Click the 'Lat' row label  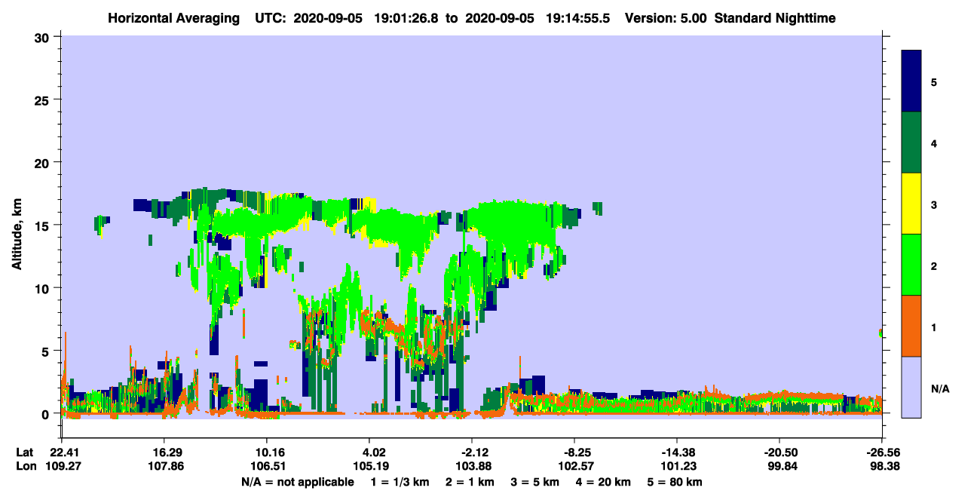click(24, 452)
